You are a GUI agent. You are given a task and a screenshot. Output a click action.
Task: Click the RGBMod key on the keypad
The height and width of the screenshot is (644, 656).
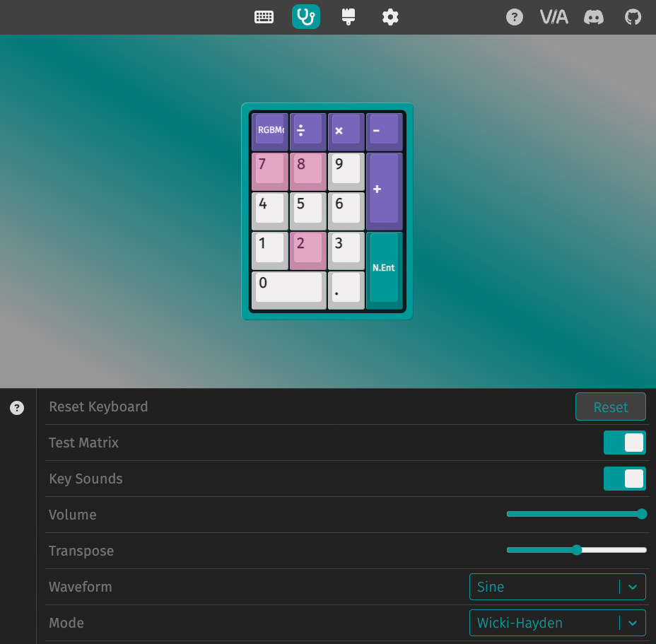coord(270,130)
